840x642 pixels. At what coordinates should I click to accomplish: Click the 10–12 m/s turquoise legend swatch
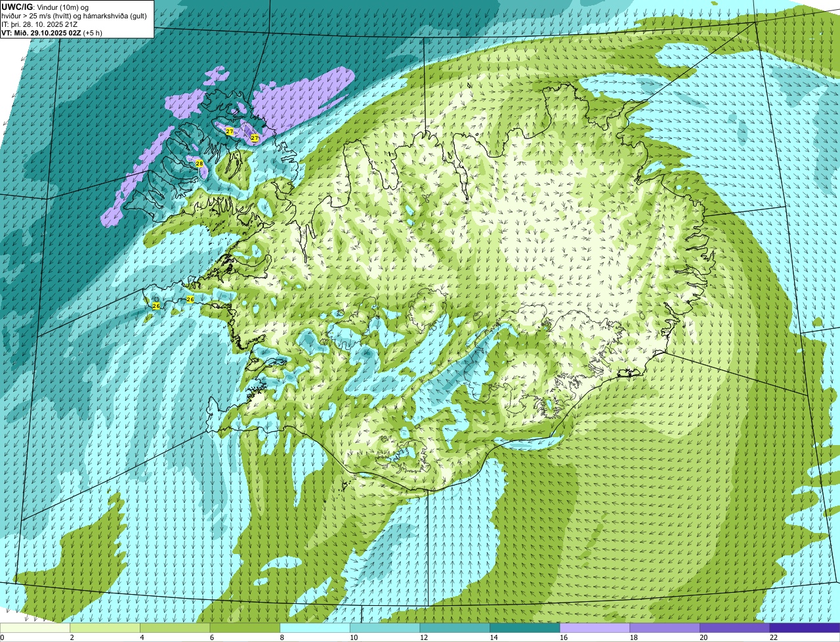(385, 628)
